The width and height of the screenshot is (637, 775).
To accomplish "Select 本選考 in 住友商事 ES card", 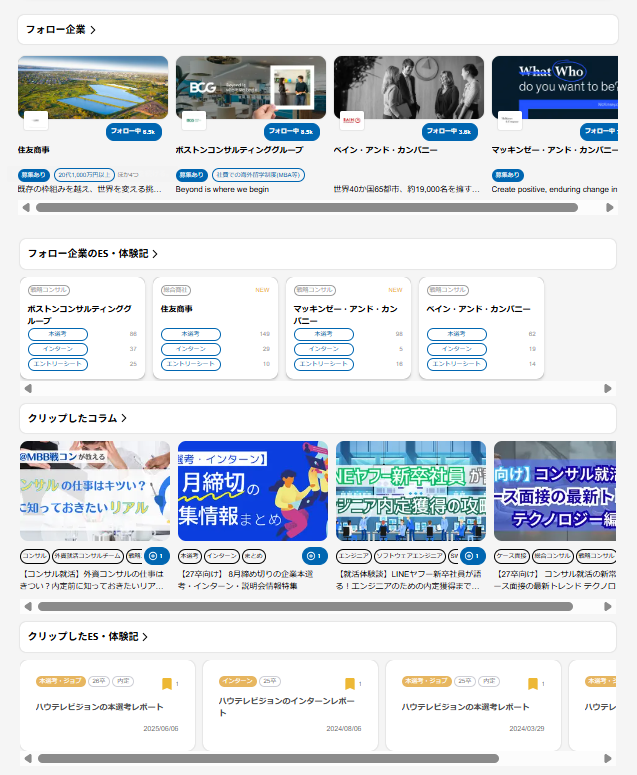I will (191, 335).
